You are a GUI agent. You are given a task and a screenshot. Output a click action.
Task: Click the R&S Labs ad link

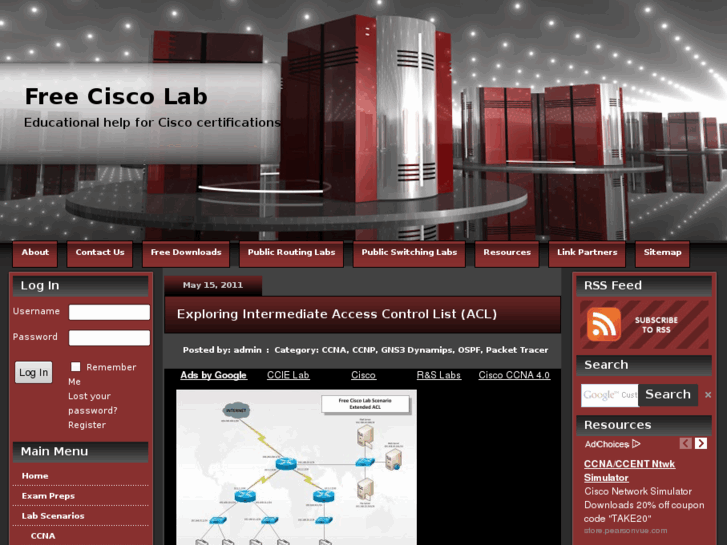pyautogui.click(x=439, y=375)
